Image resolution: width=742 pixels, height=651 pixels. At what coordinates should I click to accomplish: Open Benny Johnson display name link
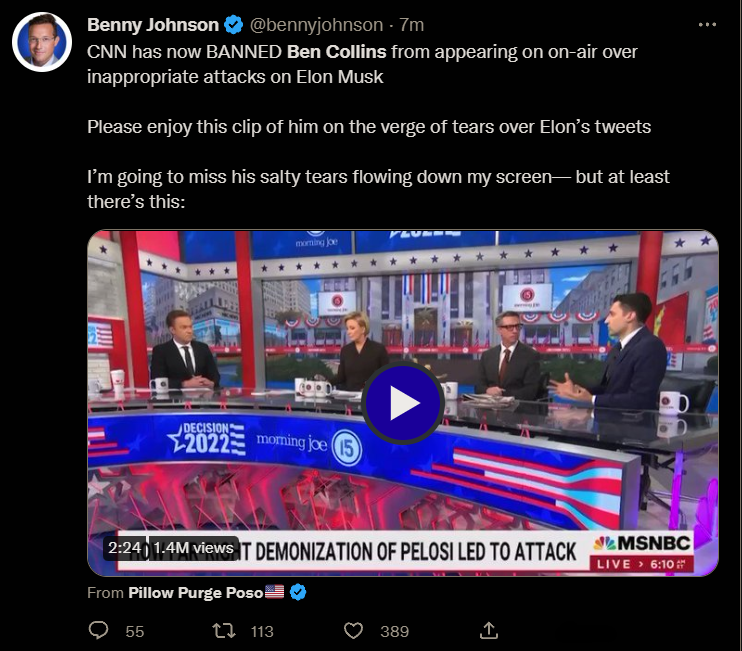[x=153, y=25]
